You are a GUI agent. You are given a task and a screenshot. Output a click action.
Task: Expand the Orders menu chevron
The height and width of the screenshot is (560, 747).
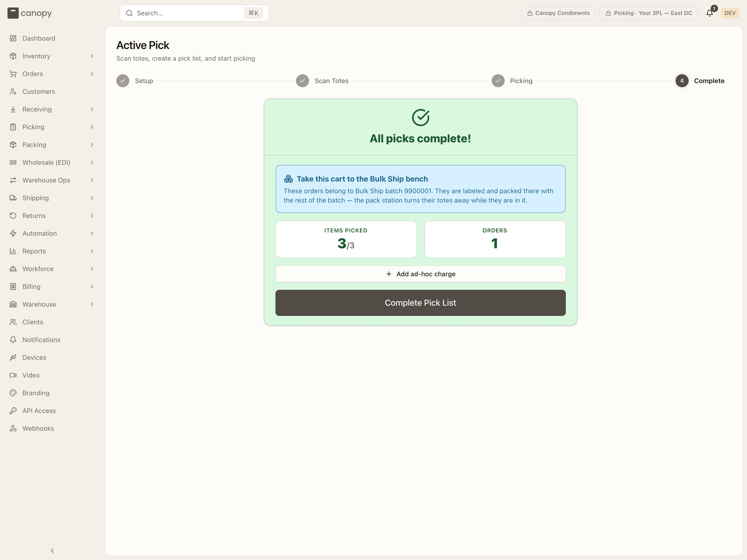92,73
